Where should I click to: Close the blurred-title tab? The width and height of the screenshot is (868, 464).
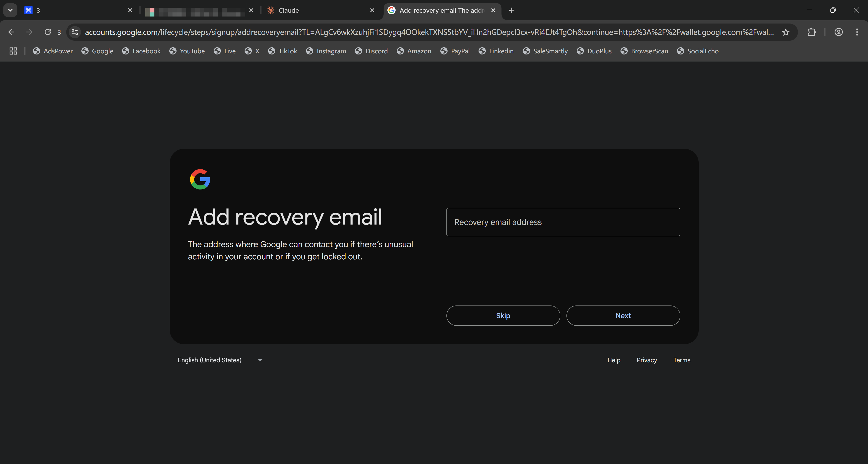(251, 10)
